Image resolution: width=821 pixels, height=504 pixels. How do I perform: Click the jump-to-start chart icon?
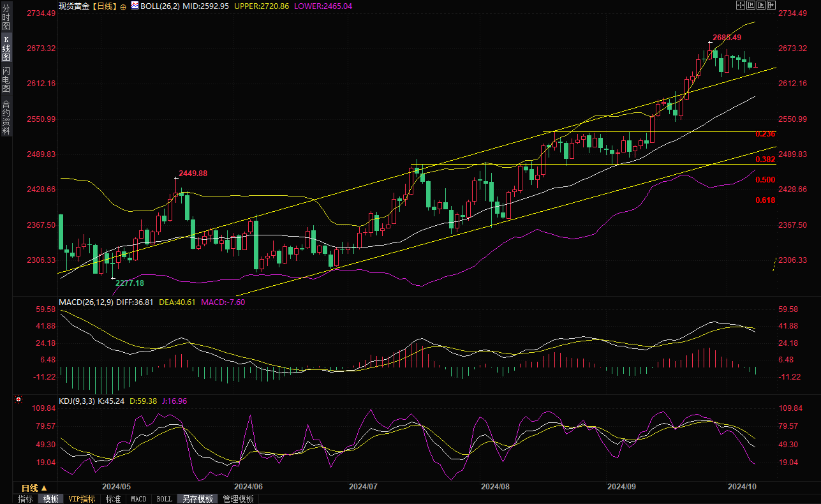[x=751, y=5]
